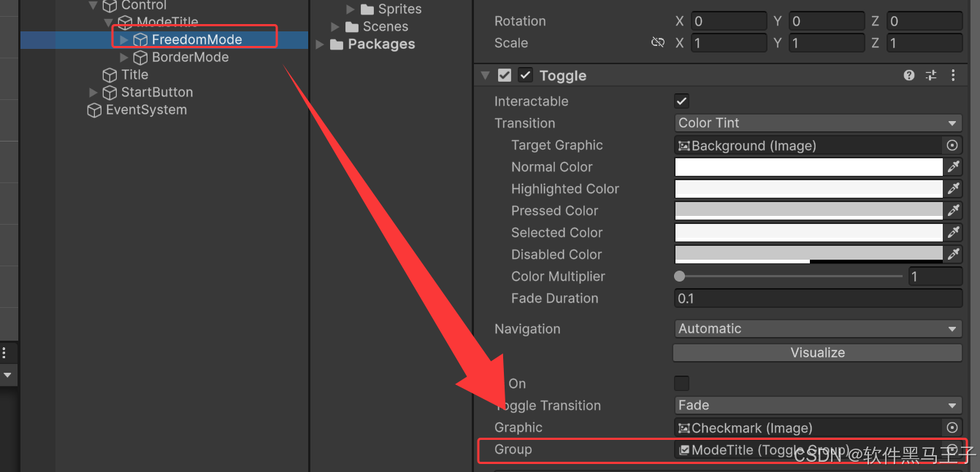Open object picker for Graphic field
The image size is (980, 472).
tap(952, 427)
